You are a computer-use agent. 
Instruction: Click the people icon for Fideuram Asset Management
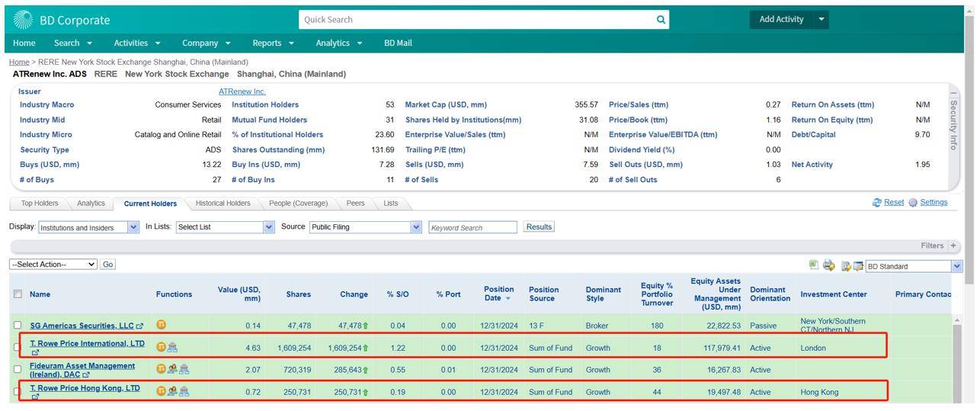point(173,369)
